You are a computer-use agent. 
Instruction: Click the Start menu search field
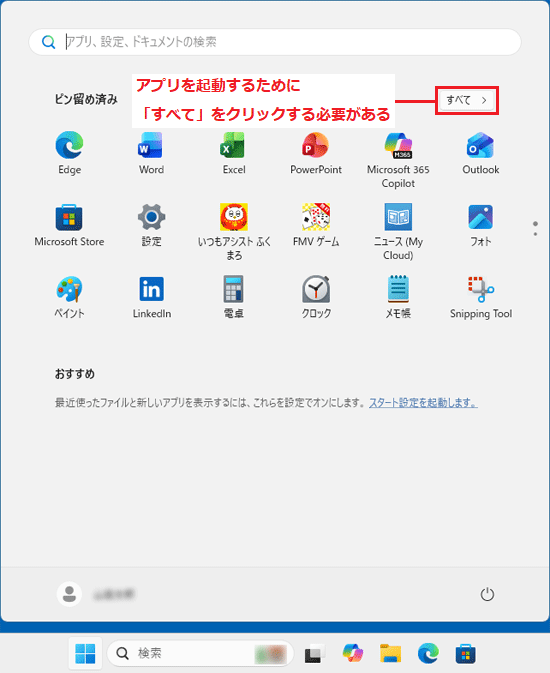pyautogui.click(x=275, y=42)
